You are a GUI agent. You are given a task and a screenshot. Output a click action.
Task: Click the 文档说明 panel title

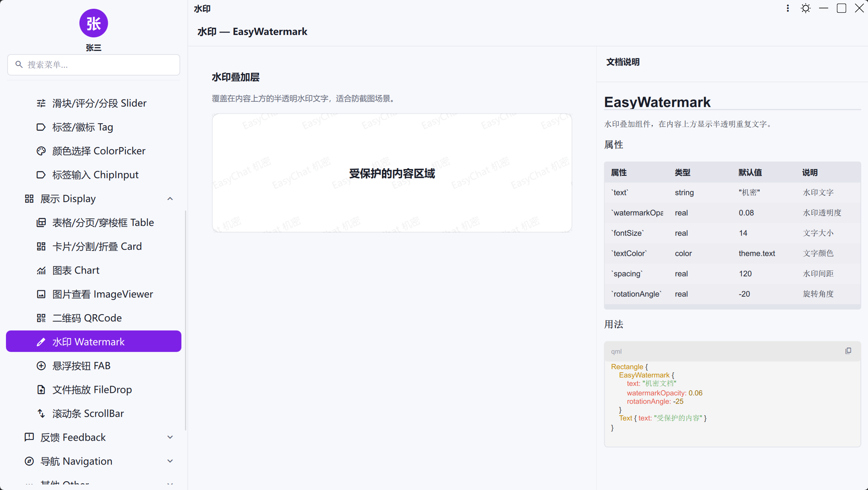coord(623,62)
